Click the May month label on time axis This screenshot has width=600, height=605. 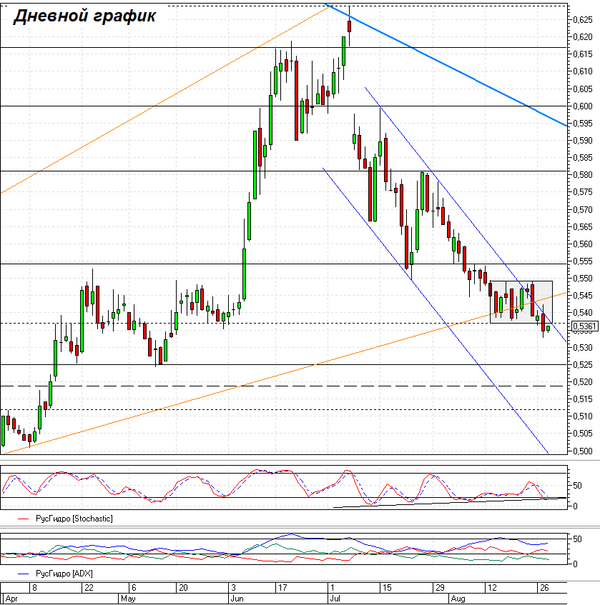(128, 599)
